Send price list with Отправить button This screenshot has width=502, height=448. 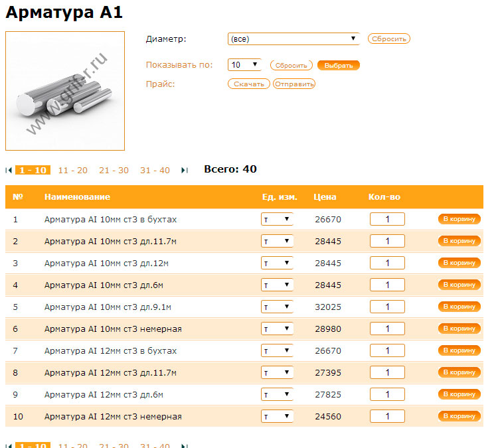point(294,84)
